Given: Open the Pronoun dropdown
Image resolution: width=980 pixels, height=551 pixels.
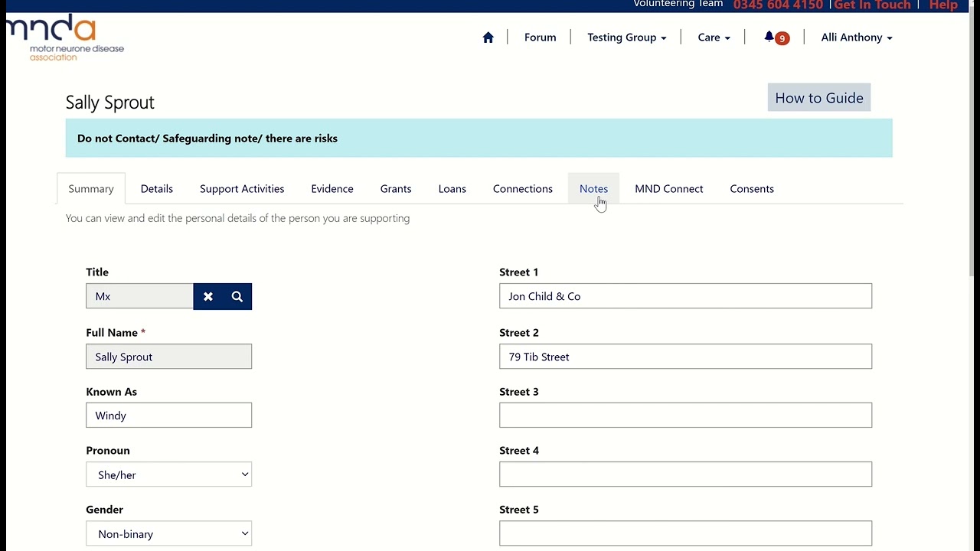Looking at the screenshot, I should (168, 474).
